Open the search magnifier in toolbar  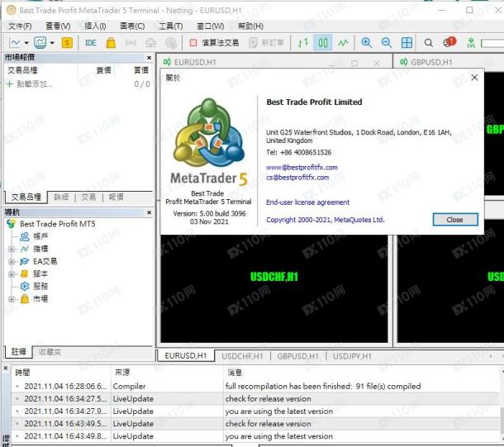coord(429,43)
